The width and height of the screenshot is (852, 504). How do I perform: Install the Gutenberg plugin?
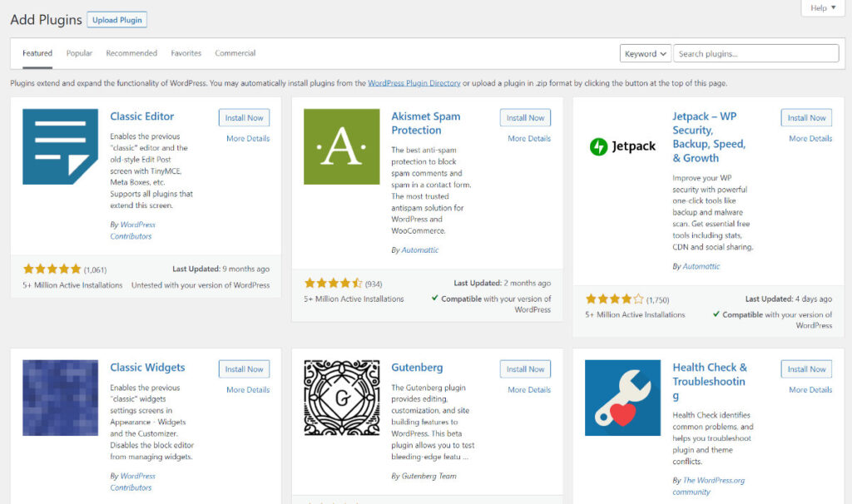tap(525, 369)
